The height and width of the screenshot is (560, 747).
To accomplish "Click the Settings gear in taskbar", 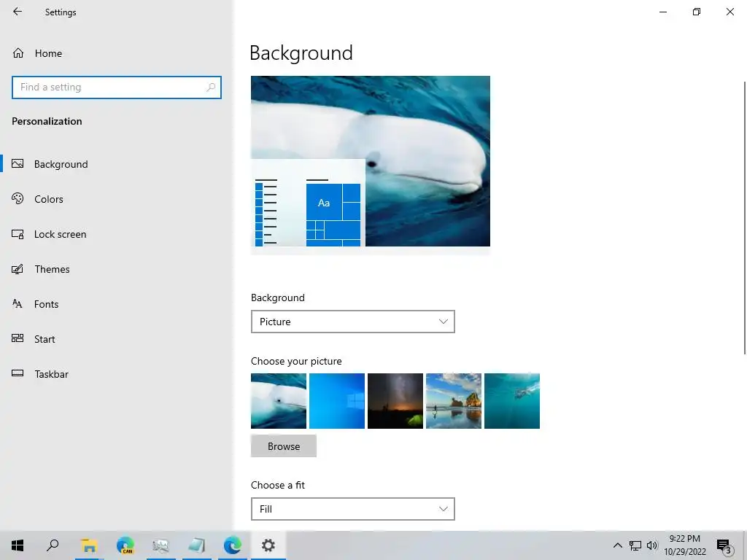I will [x=268, y=545].
